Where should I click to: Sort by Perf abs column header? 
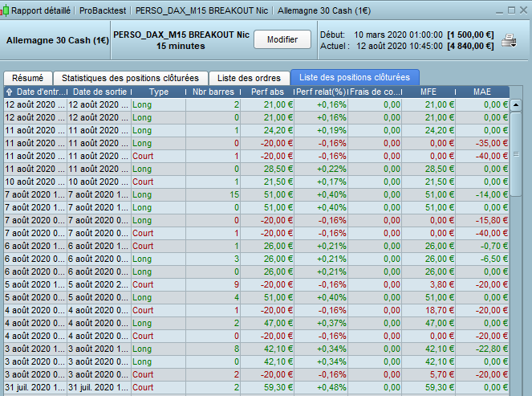click(268, 92)
